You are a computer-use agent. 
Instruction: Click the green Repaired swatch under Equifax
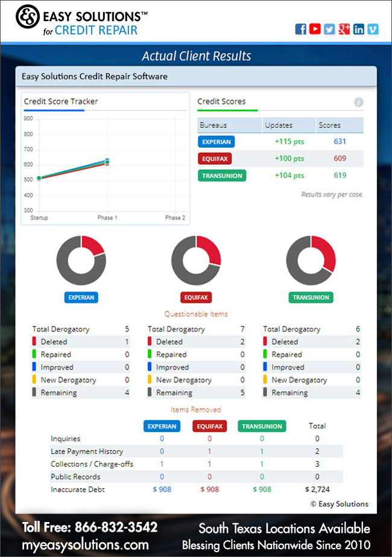coord(150,354)
